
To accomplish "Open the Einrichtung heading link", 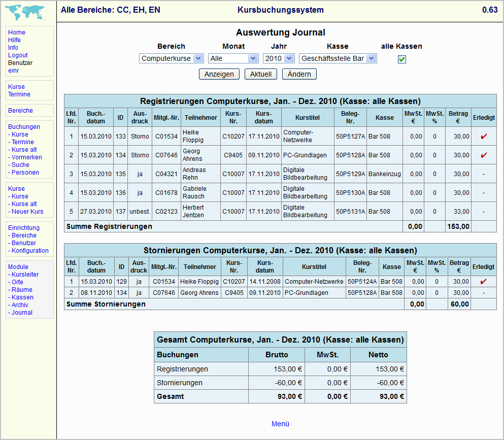I will 24,228.
